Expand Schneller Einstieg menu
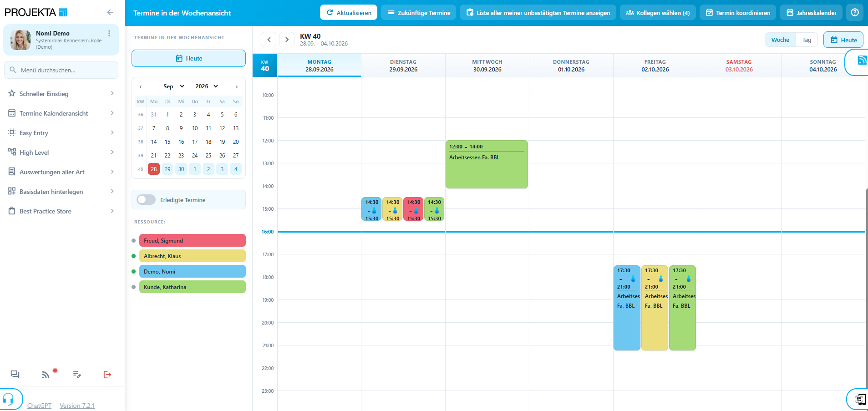Image resolution: width=868 pixels, height=411 pixels. [61, 94]
